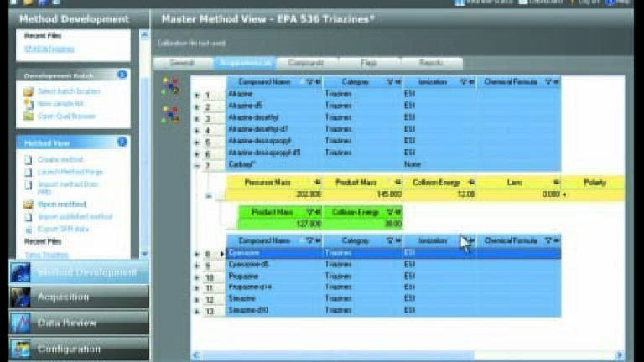Click the Open method link
644x362 pixels.
pos(61,204)
